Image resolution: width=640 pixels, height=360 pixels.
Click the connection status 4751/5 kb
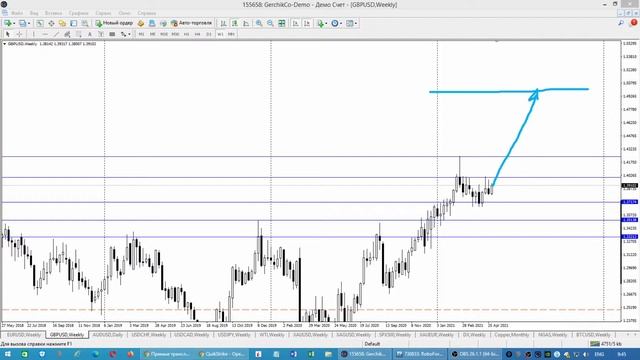605,344
